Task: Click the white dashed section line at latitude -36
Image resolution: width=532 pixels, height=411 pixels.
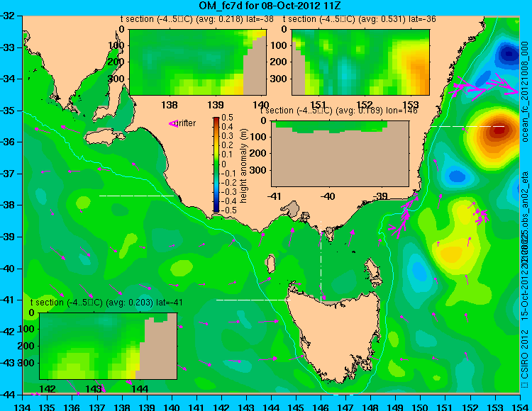Action: point(467,126)
